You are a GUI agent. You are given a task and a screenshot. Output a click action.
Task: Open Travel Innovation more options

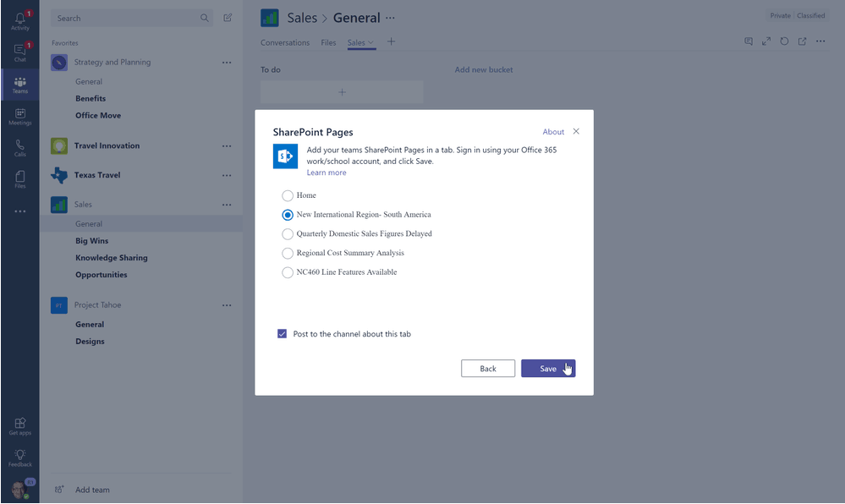pos(227,146)
